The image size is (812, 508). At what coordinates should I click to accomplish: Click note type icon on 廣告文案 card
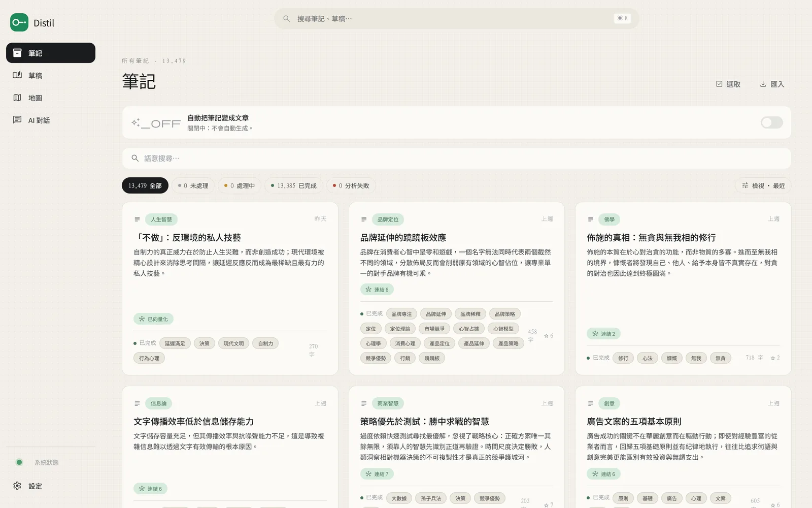591,403
